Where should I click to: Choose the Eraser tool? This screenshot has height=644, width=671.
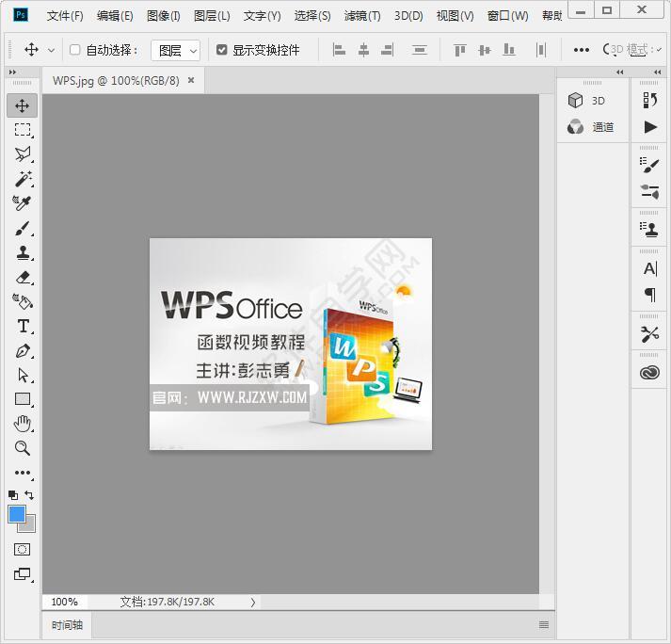click(x=23, y=277)
